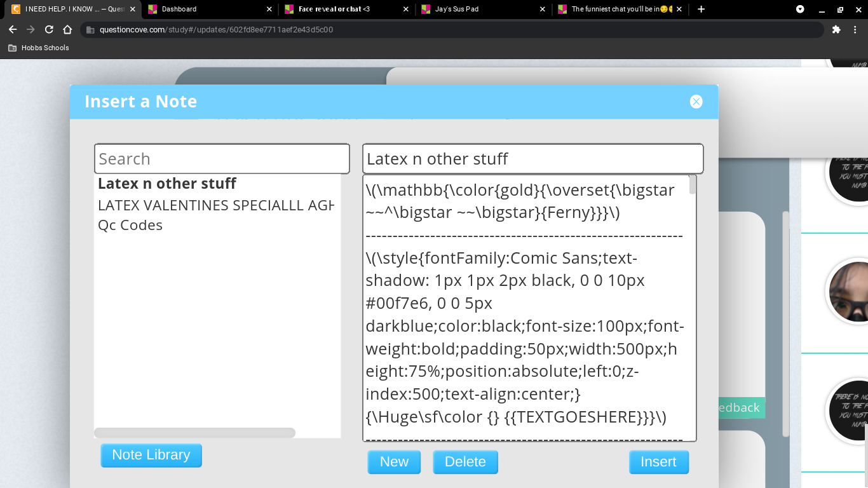
Task: Open the extensions puzzle icon
Action: [x=836, y=29]
